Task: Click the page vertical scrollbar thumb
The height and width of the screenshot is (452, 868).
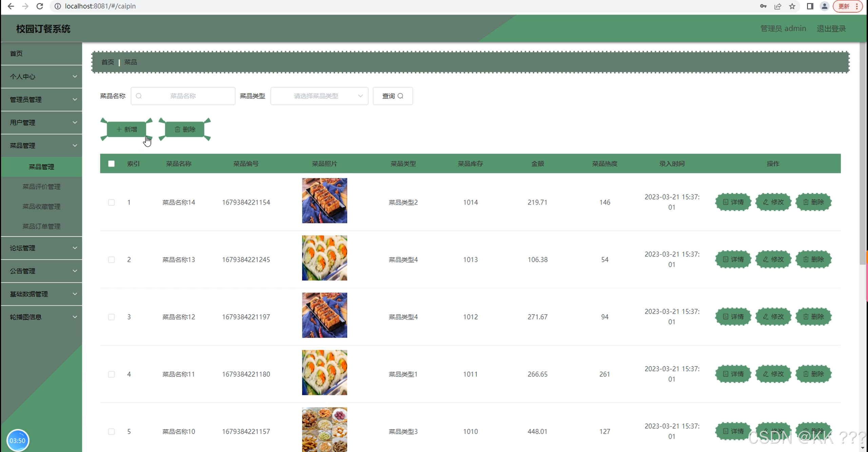Action: (x=863, y=153)
